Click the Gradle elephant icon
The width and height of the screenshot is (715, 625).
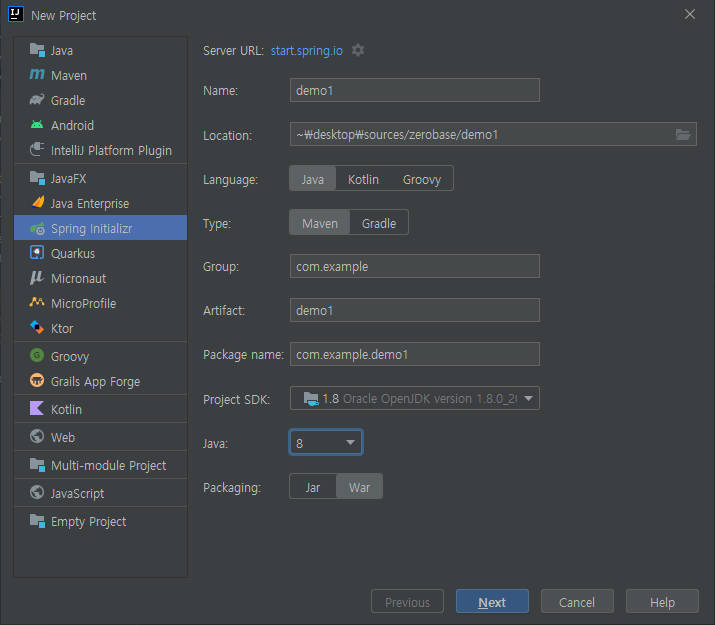(37, 100)
